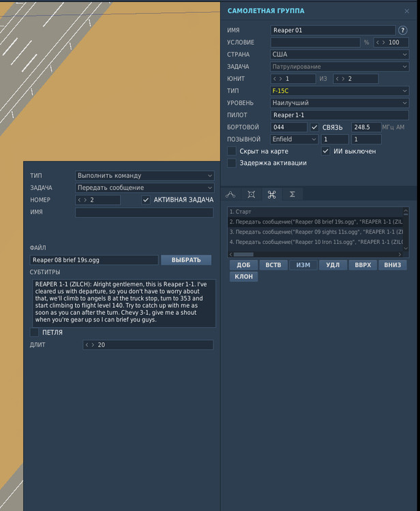Click the БОРТОВОЙ 044 field

(x=289, y=127)
